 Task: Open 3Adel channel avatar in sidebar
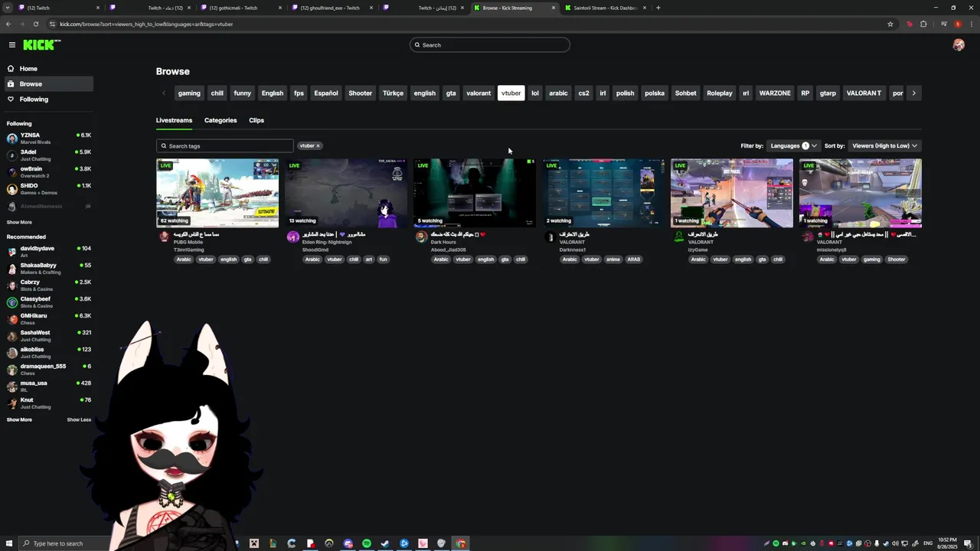pos(12,155)
